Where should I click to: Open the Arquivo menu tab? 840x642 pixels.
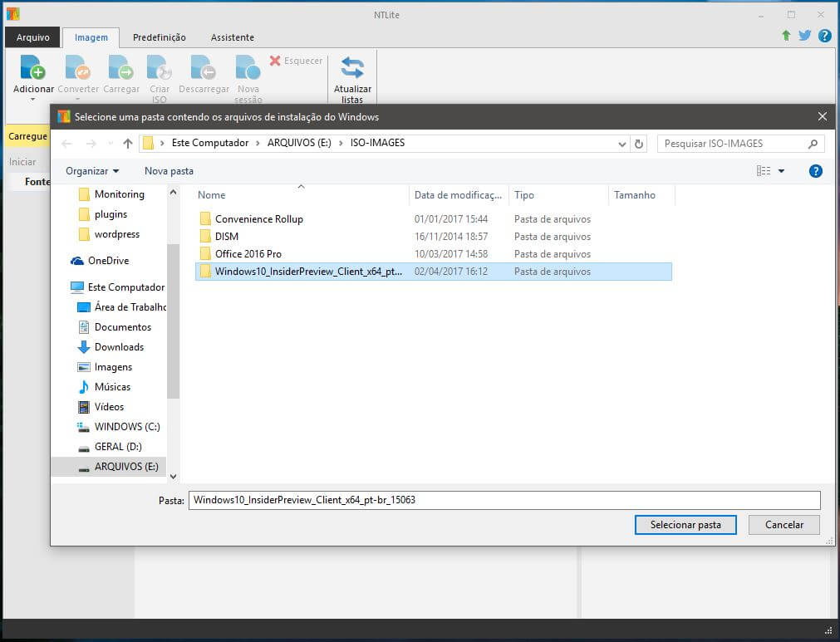coord(32,37)
